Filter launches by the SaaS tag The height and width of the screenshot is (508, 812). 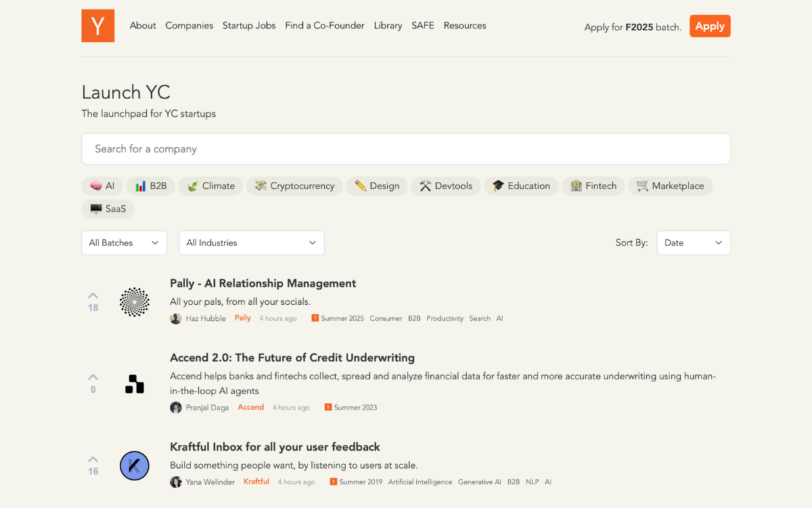pyautogui.click(x=108, y=209)
